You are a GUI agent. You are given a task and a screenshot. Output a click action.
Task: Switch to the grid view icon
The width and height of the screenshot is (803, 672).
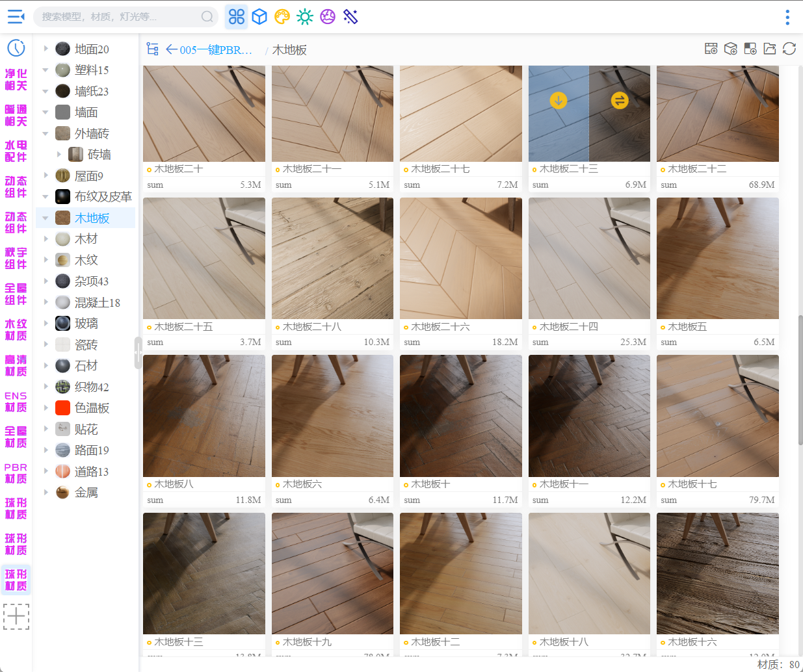(237, 17)
